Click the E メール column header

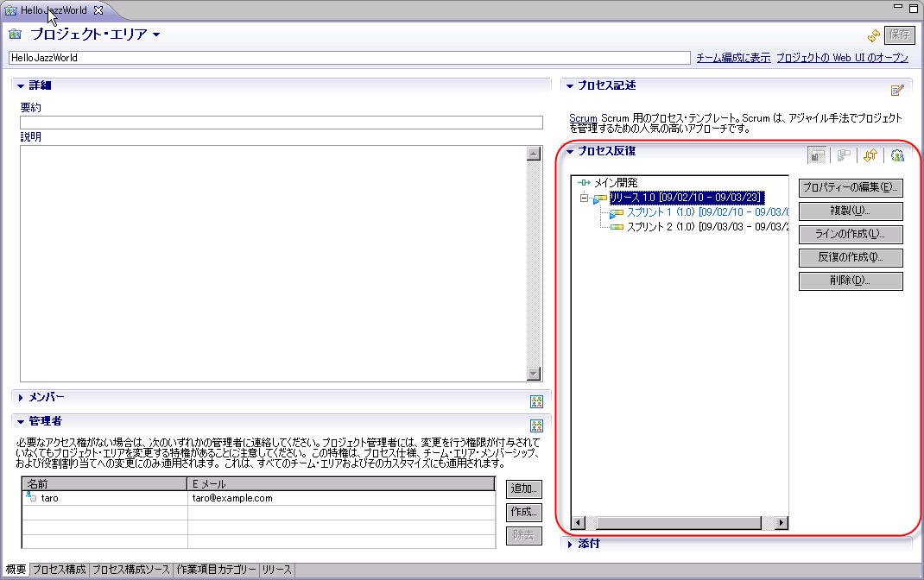click(342, 484)
